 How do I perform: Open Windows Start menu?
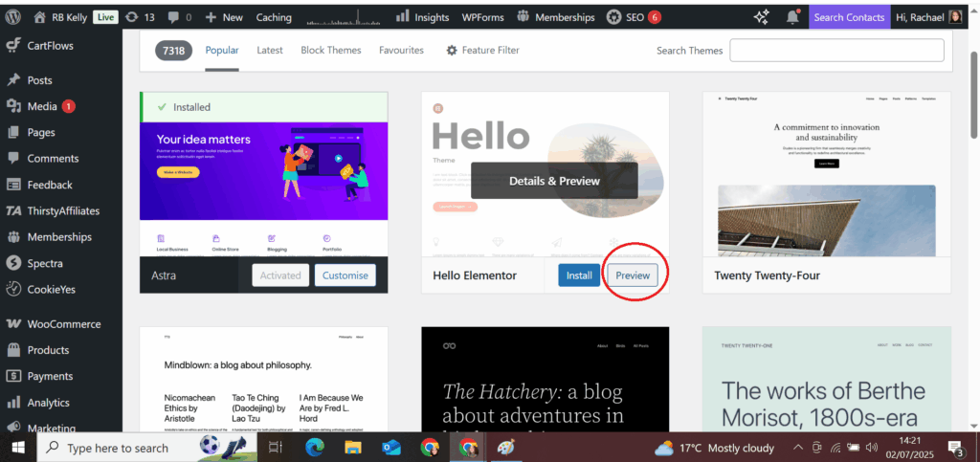[17, 448]
